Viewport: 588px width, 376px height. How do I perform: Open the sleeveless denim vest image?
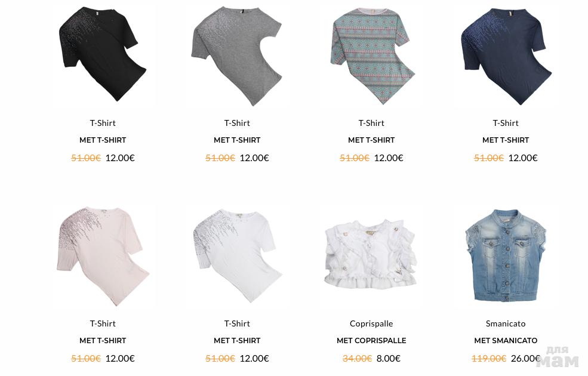tap(506, 255)
